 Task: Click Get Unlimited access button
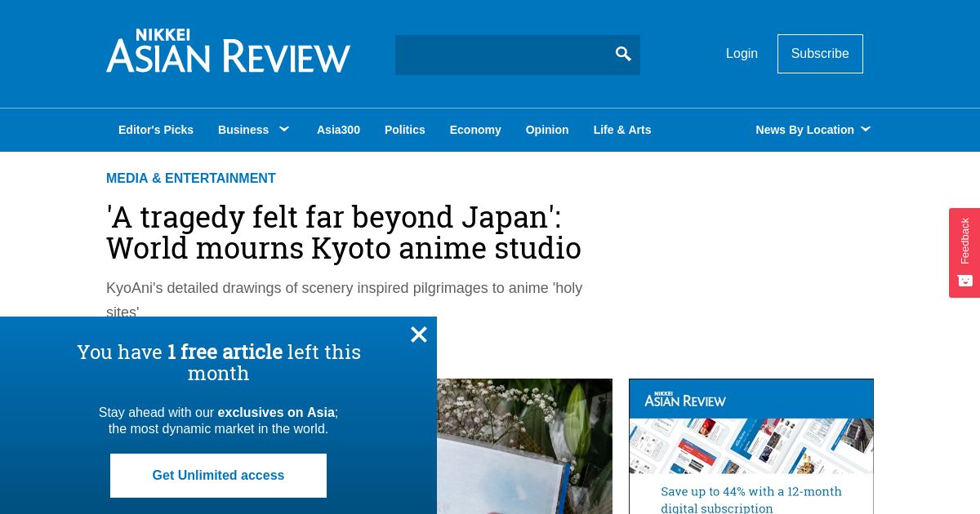click(218, 476)
